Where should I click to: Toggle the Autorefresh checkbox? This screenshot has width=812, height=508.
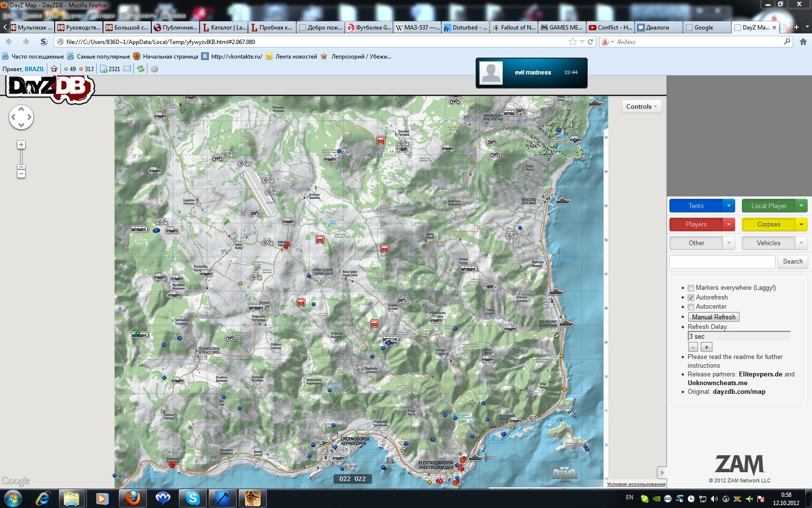pos(691,298)
